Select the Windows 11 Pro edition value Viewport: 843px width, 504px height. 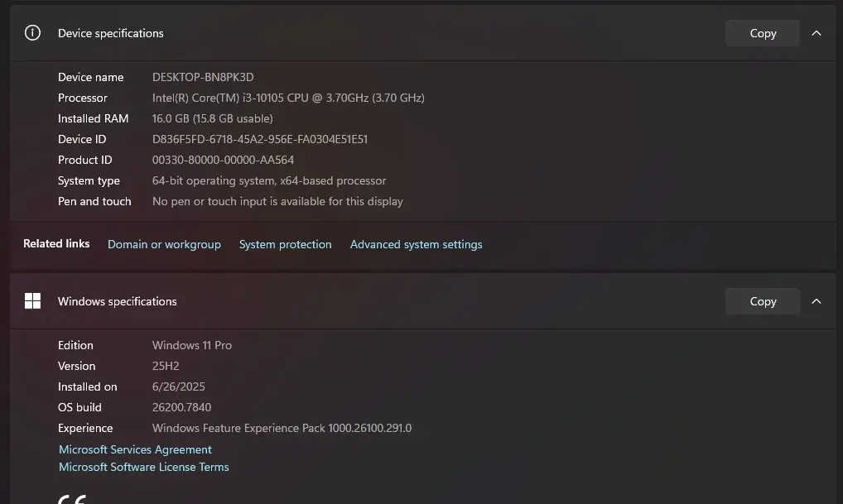coord(192,345)
